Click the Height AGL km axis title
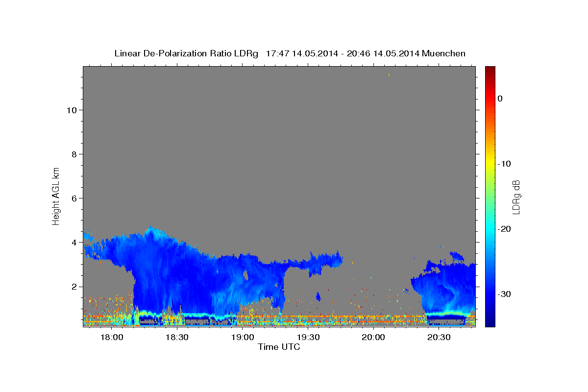 56,196
